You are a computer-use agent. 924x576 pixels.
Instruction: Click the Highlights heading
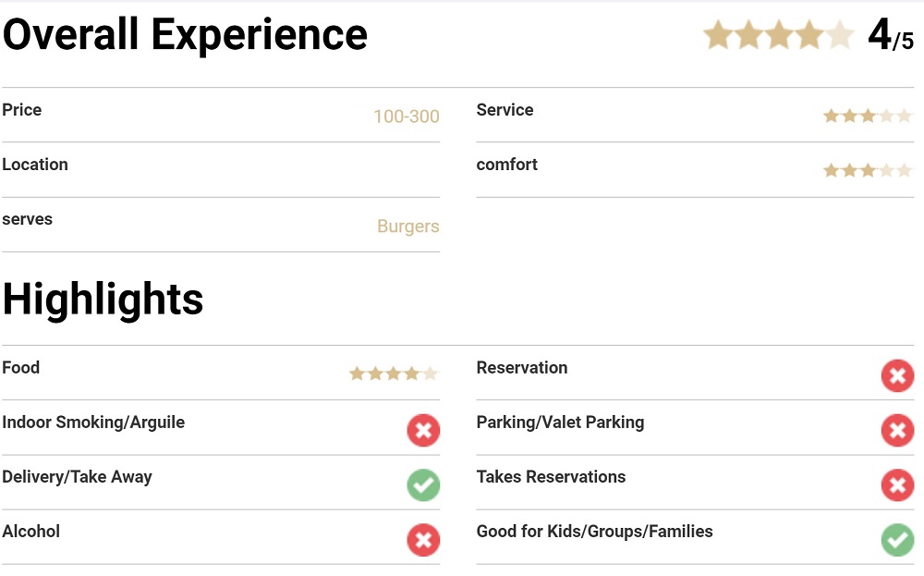click(x=103, y=300)
